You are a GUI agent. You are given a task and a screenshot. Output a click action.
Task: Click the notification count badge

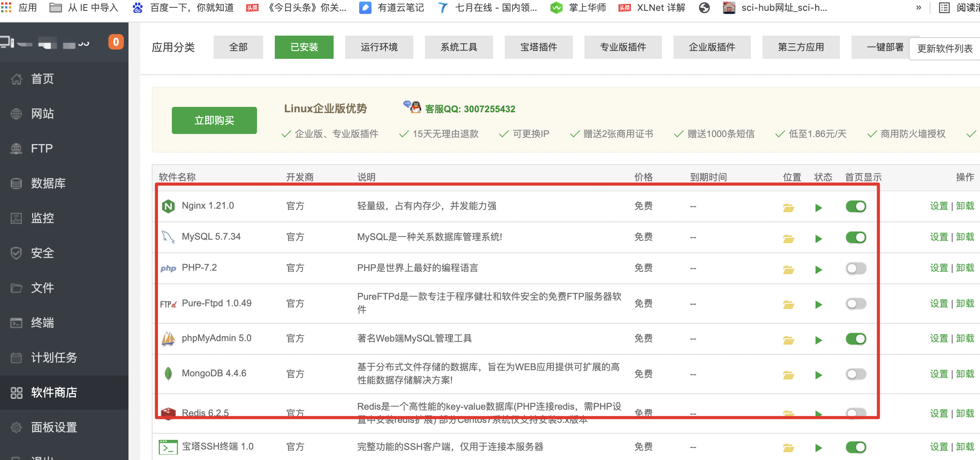pos(116,42)
